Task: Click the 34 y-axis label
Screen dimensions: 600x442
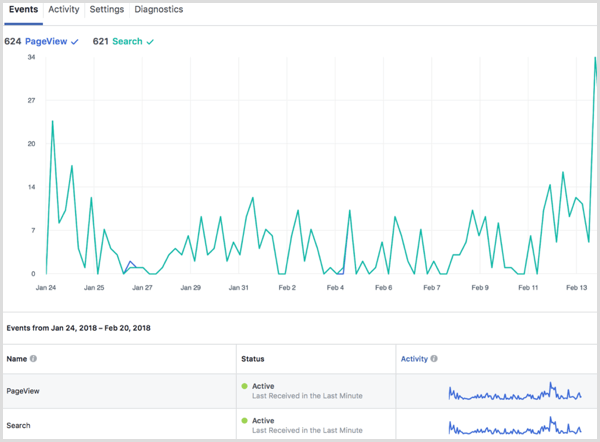Action: click(31, 57)
